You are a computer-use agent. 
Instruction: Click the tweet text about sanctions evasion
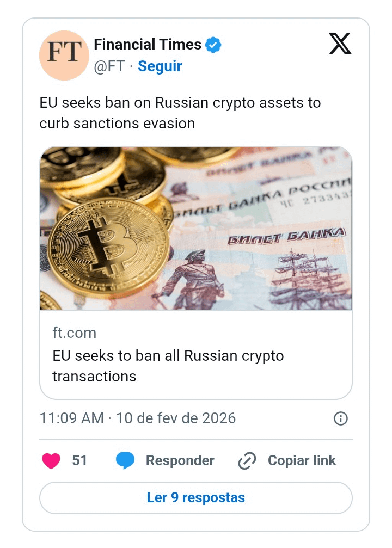[180, 113]
